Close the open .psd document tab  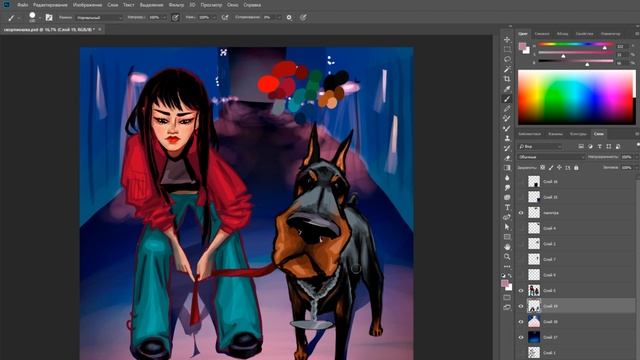100,30
